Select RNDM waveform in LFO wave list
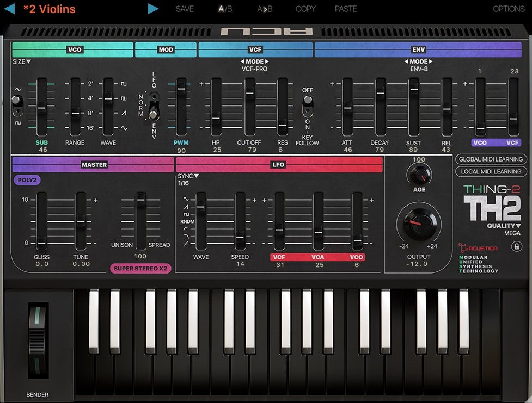Screen dimensions: 532x403 coord(187,221)
